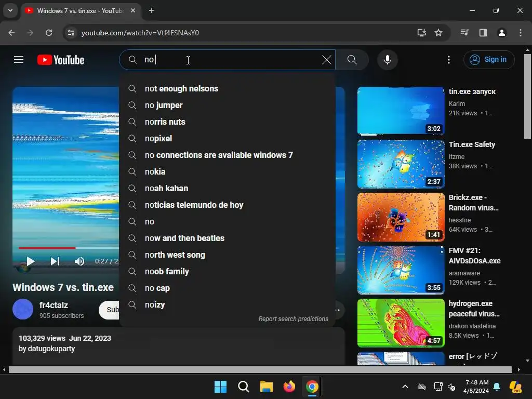
Task: Reload the page with the refresh icon
Action: [49, 33]
